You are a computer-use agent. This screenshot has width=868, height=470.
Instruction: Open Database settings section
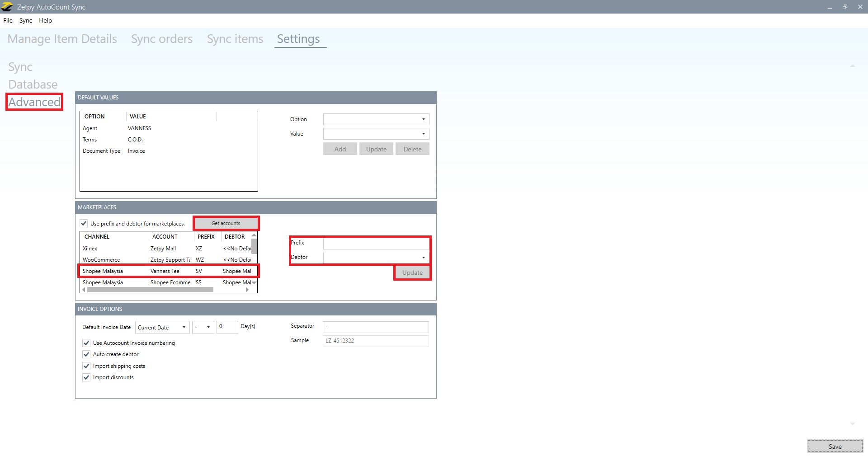click(33, 85)
